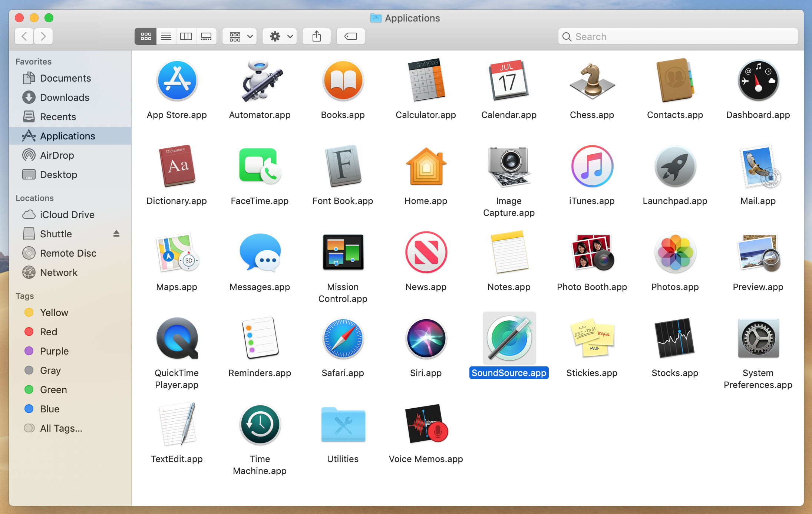The image size is (812, 514).
Task: Select the Photos flower icon
Action: (675, 252)
